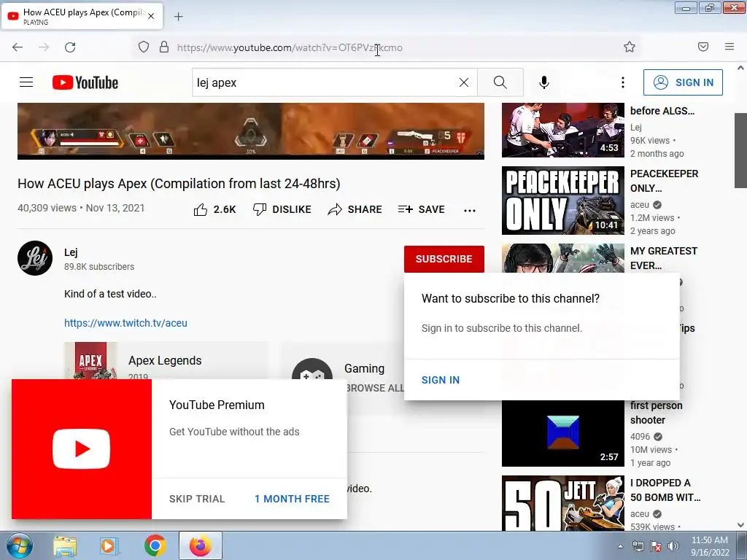Open File Explorer from taskbar

point(65,545)
